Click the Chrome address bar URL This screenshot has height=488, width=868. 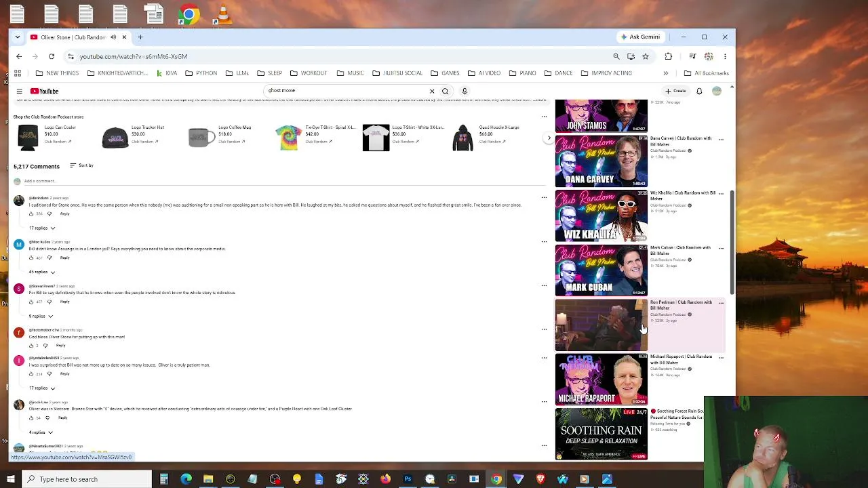coord(134,56)
